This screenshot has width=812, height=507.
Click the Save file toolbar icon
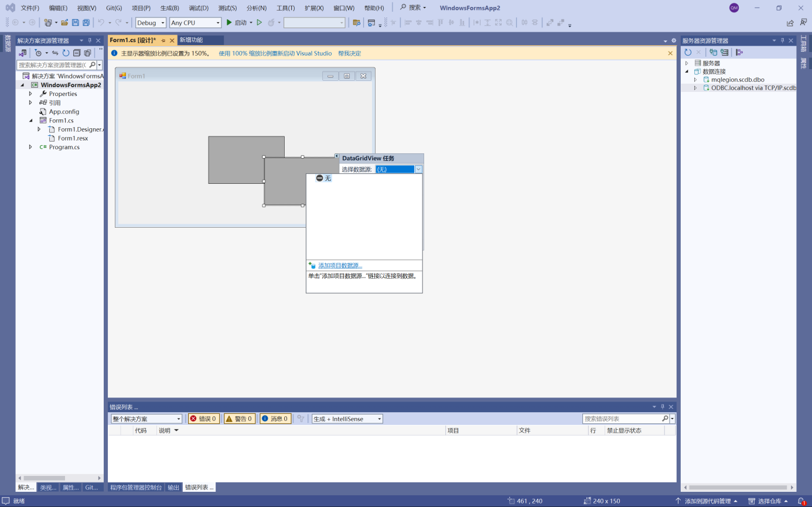76,22
